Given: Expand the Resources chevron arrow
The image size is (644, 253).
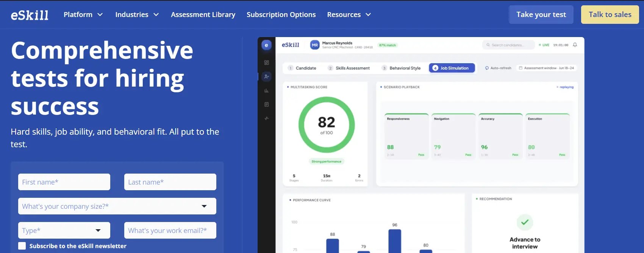Looking at the screenshot, I should point(368,15).
